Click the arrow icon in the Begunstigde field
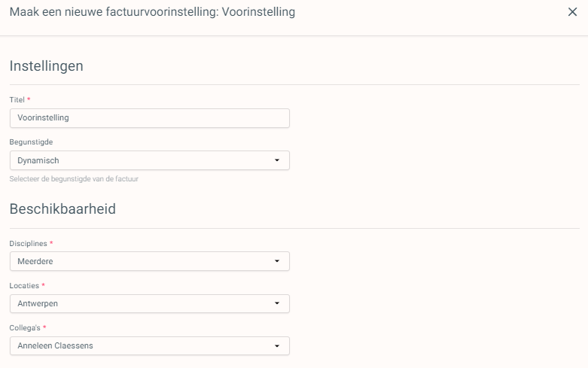588x368 pixels. [x=277, y=160]
